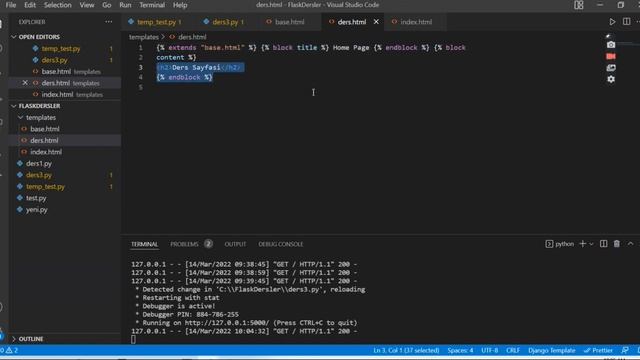Click the screenshot camera icon in overlay

pos(611,45)
